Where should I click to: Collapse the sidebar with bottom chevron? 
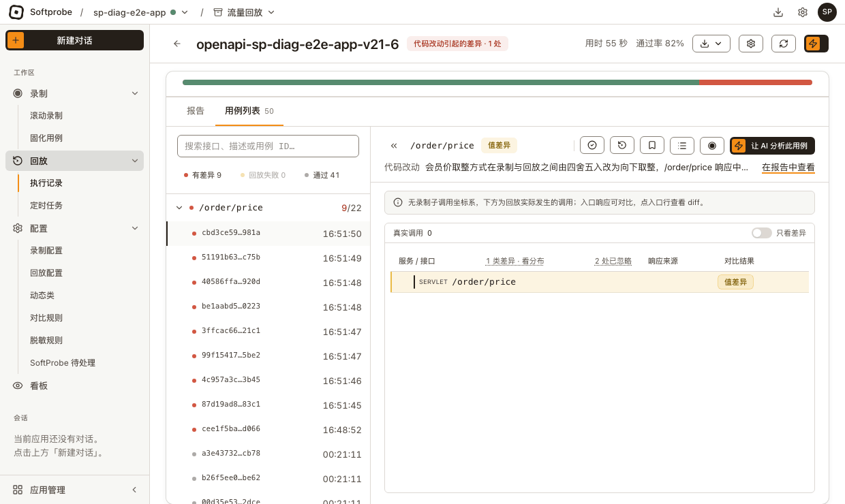134,490
